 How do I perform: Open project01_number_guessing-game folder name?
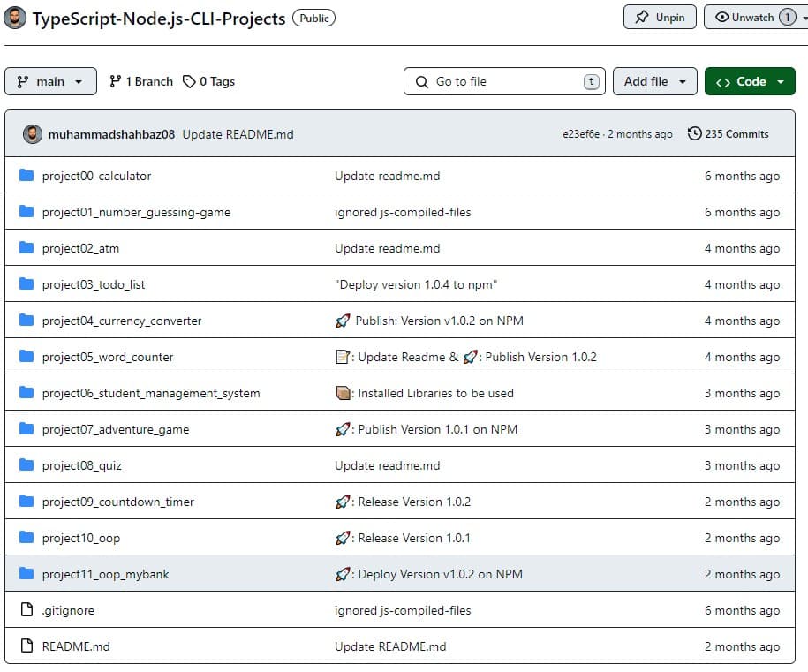[x=136, y=212]
